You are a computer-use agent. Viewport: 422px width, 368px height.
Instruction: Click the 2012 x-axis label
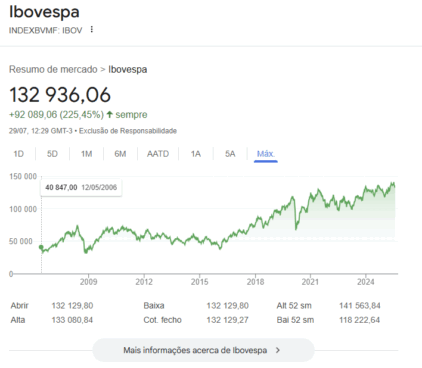pos(144,282)
